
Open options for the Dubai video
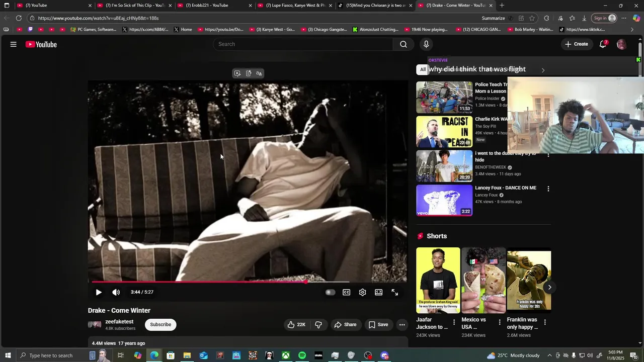[x=548, y=155]
